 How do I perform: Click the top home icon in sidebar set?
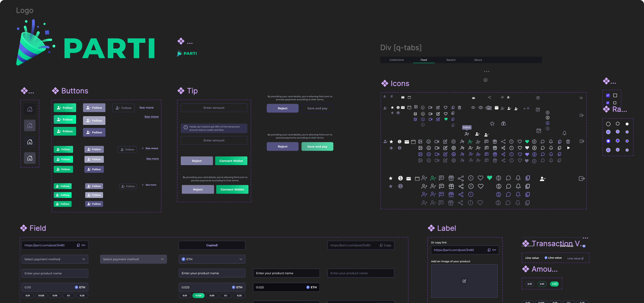pos(30,109)
